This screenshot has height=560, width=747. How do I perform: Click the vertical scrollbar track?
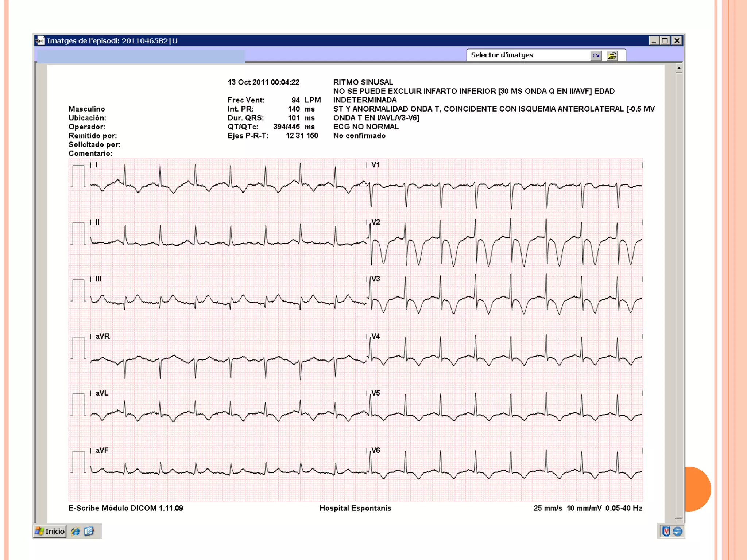point(678,292)
